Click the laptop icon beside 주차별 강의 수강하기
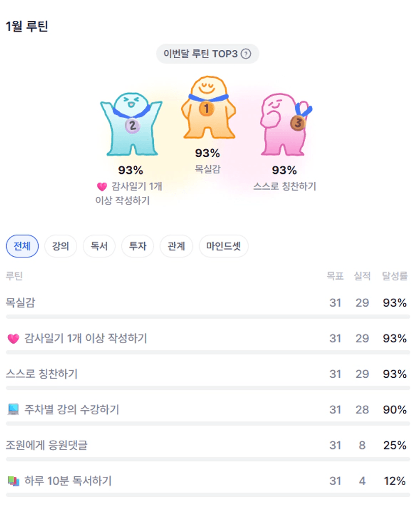The height and width of the screenshot is (514, 420). pyautogui.click(x=13, y=410)
